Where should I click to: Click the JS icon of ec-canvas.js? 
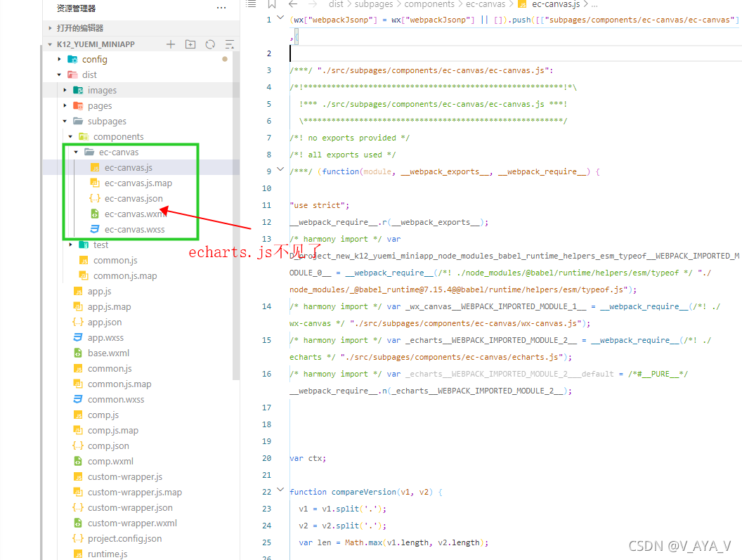coord(95,167)
